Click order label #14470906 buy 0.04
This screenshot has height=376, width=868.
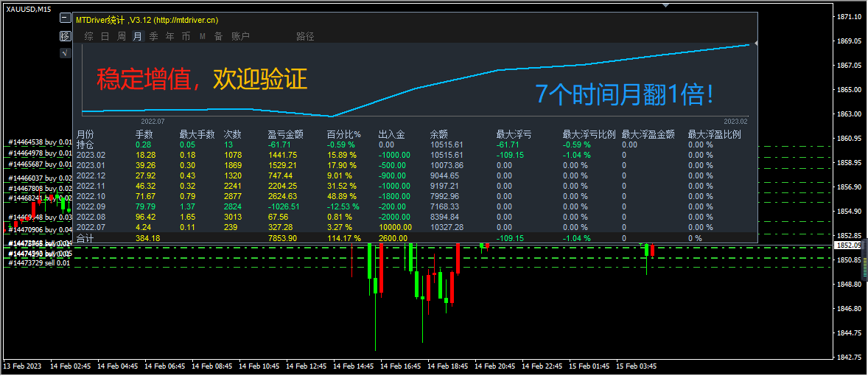point(40,229)
